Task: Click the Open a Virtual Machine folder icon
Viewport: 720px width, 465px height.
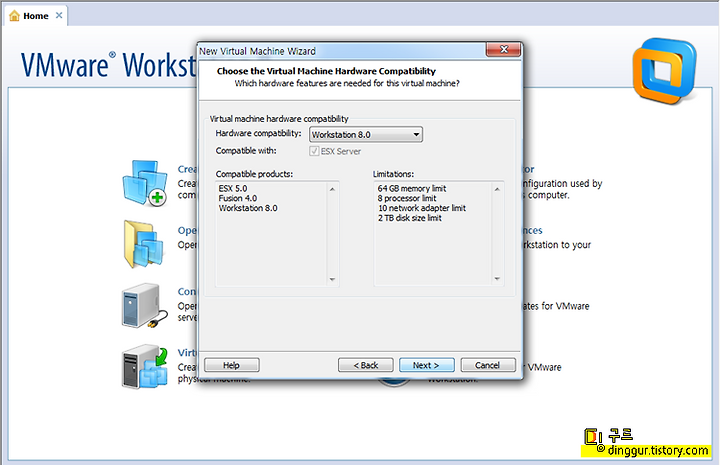Action: click(x=144, y=244)
